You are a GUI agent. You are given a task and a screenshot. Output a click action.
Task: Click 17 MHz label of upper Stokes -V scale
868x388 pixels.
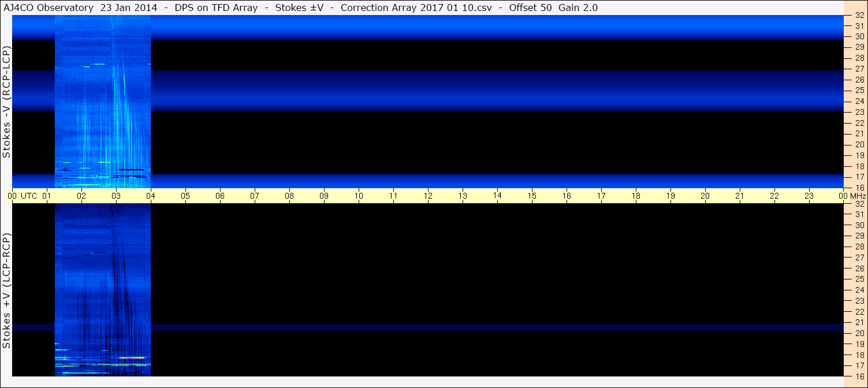click(x=859, y=177)
